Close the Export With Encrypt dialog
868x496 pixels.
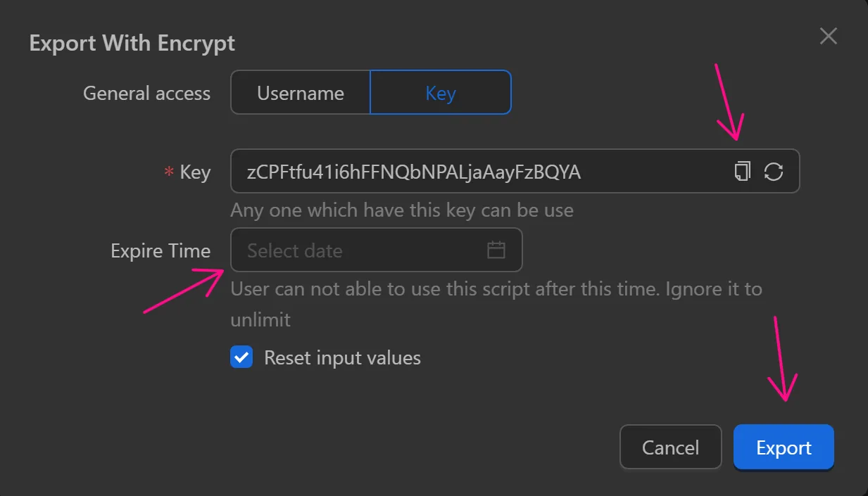828,36
